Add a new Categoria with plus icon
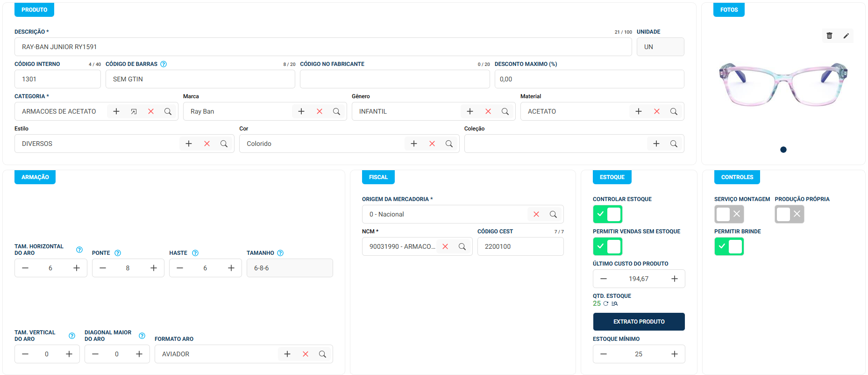Image resolution: width=868 pixels, height=375 pixels. (x=116, y=111)
